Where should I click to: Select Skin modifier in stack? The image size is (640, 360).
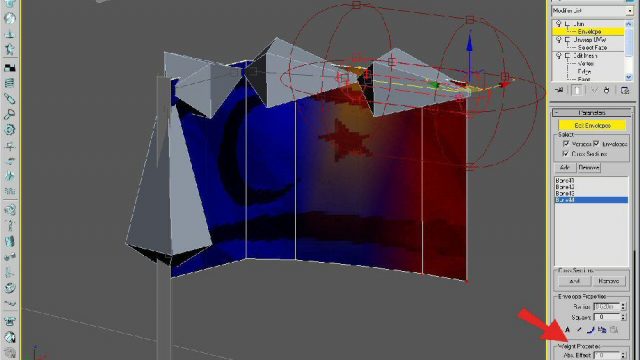click(579, 24)
